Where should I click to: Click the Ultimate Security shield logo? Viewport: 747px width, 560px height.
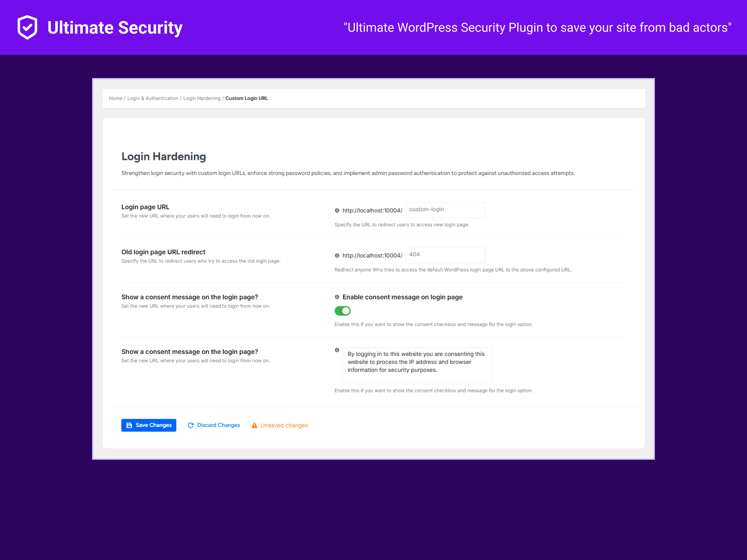(x=27, y=27)
